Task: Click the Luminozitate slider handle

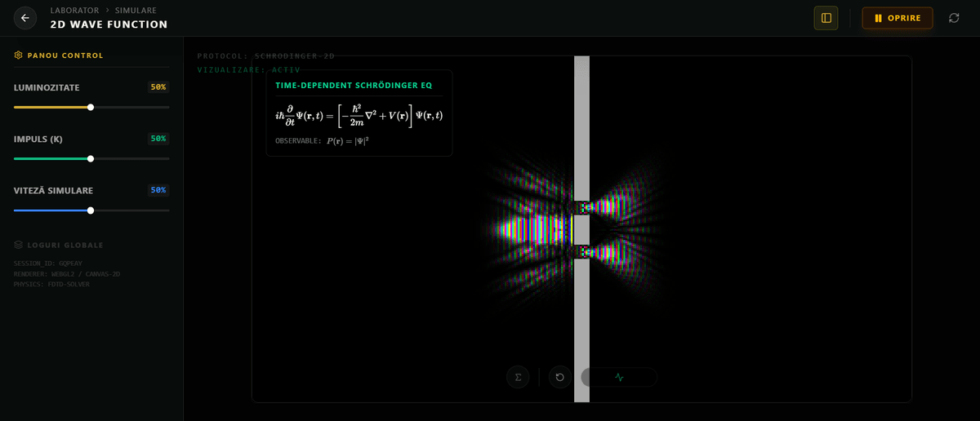Action: click(x=91, y=107)
